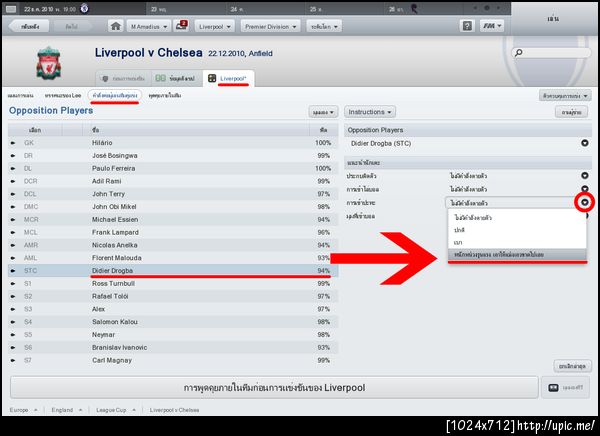This screenshot has width=600, height=436.
Task: Click Rafael Tolói's 97% condition value
Action: (323, 296)
